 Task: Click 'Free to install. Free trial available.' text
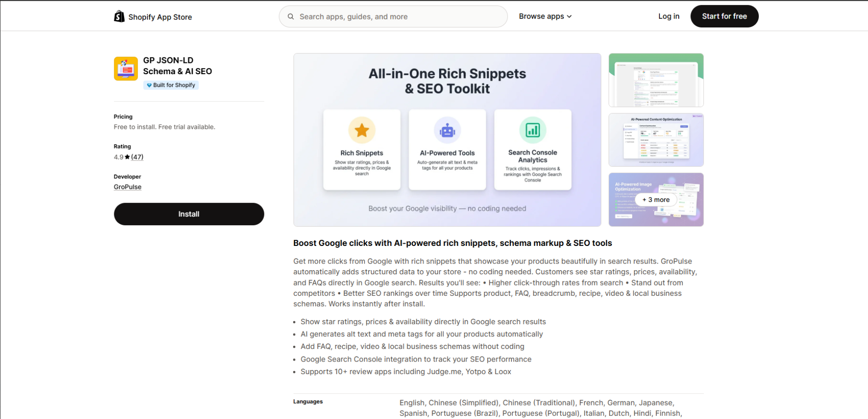point(165,127)
